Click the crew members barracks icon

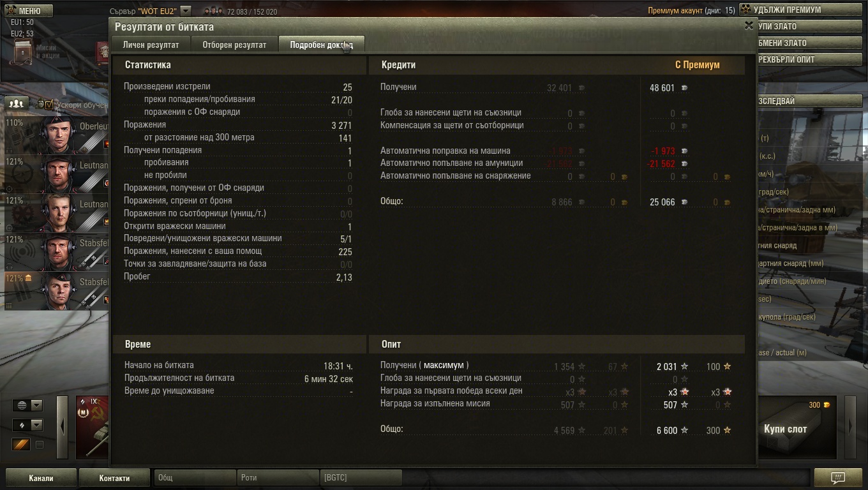[x=17, y=103]
